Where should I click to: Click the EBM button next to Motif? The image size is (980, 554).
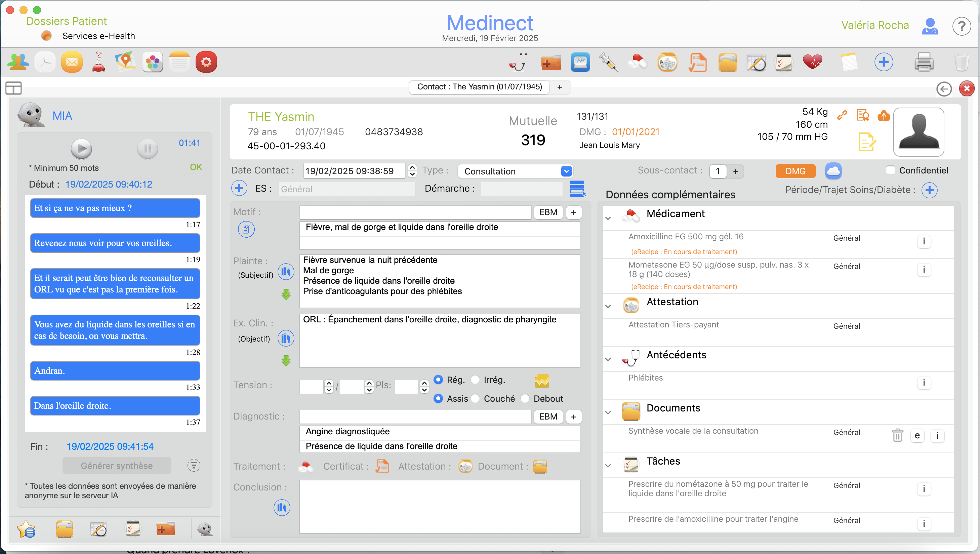(x=548, y=212)
